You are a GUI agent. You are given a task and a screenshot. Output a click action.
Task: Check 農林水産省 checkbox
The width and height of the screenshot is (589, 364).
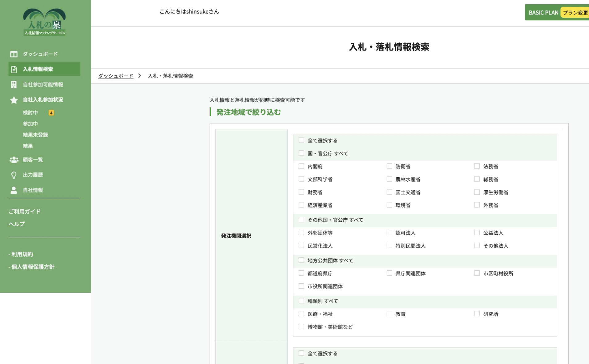pyautogui.click(x=389, y=179)
